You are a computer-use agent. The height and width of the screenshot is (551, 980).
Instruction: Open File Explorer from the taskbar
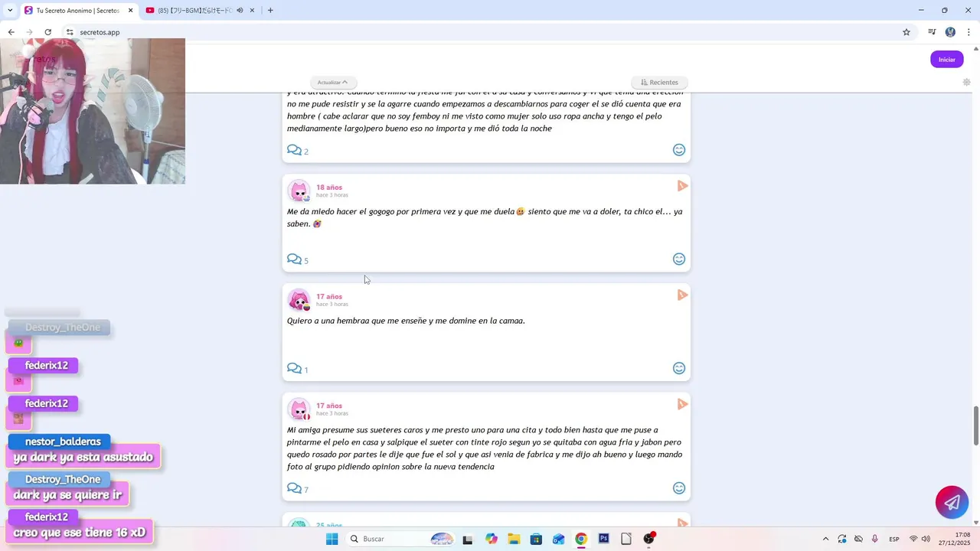[x=514, y=539]
